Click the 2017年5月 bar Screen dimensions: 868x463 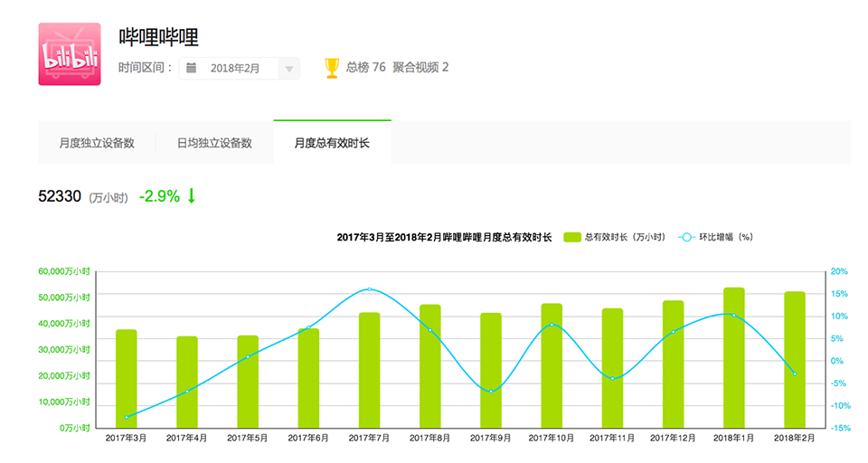pos(248,382)
